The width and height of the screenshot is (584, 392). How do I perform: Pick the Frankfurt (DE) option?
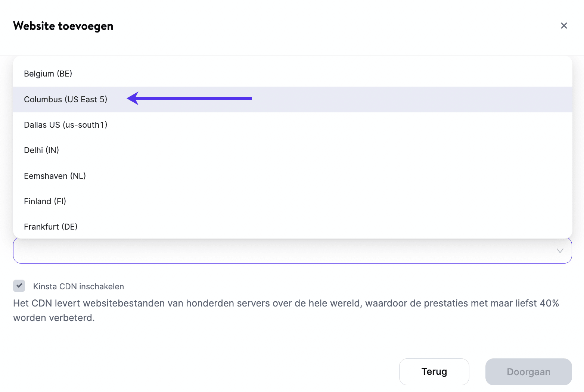[51, 227]
